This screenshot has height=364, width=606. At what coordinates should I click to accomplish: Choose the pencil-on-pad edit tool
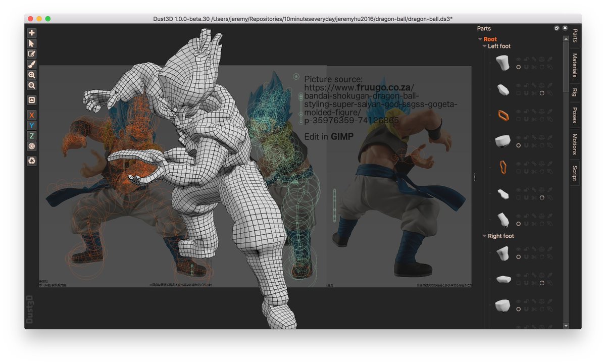pos(32,54)
